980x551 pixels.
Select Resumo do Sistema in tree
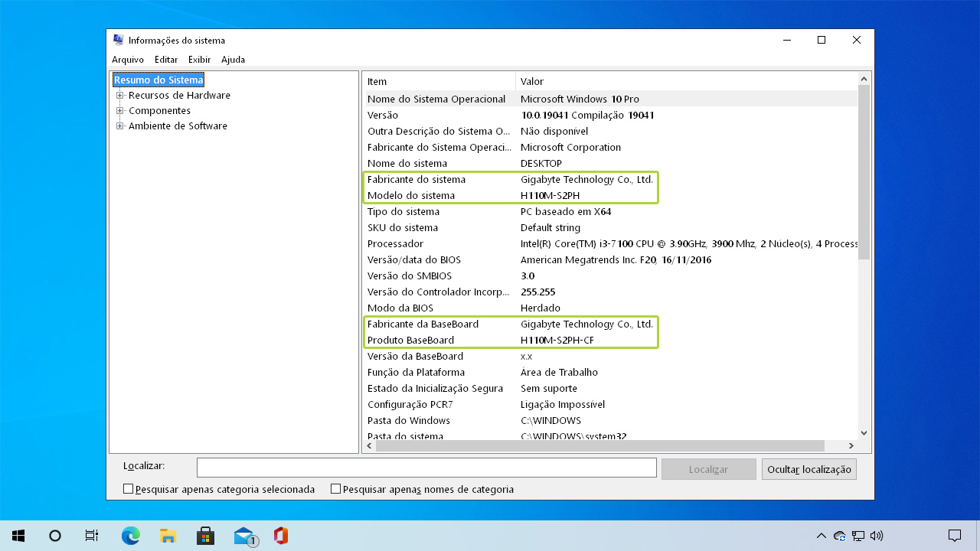[158, 80]
